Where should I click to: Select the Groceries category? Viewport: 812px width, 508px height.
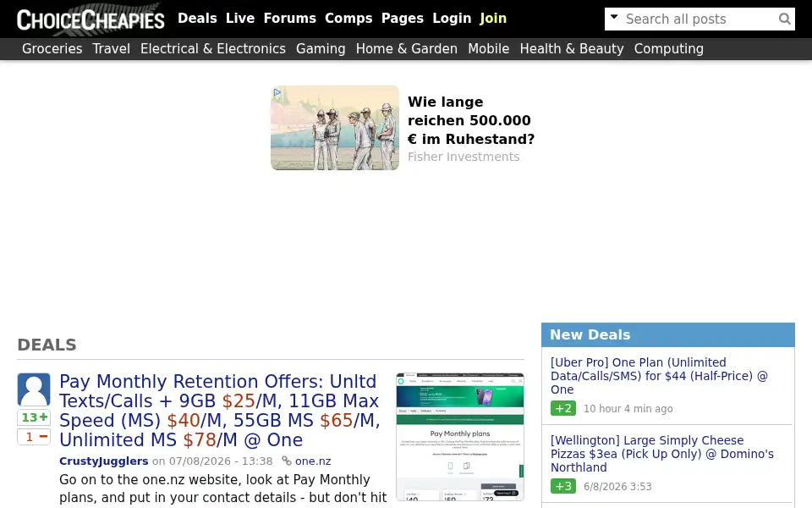(x=52, y=49)
